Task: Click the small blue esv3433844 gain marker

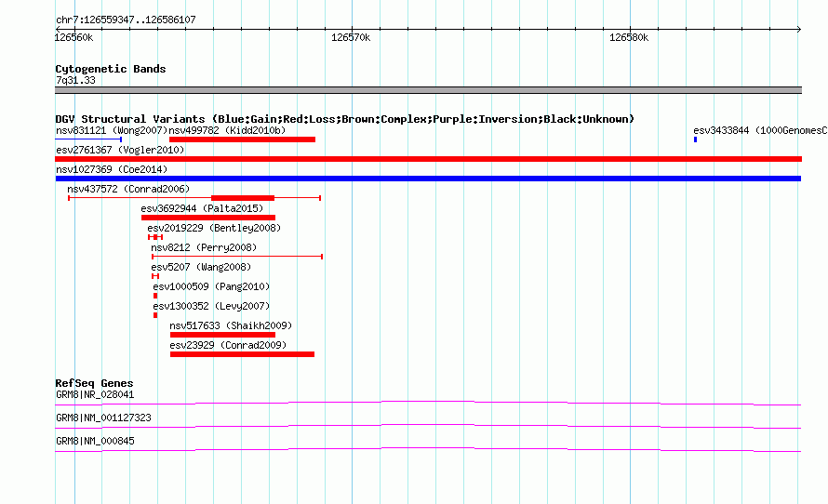Action: [x=695, y=139]
